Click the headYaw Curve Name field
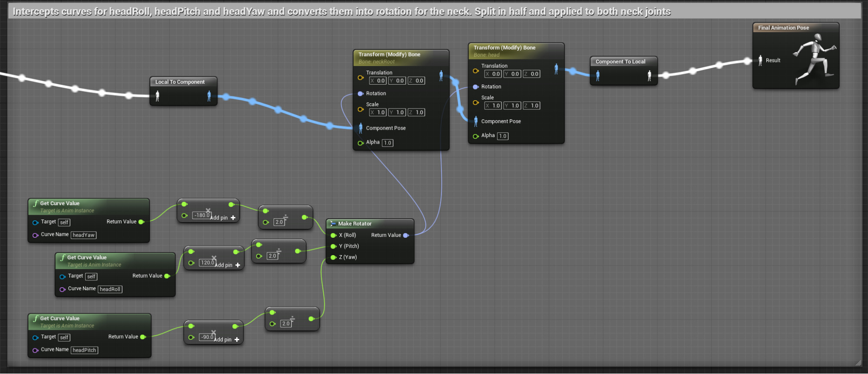Screen dimensions: 868x374 [83, 235]
